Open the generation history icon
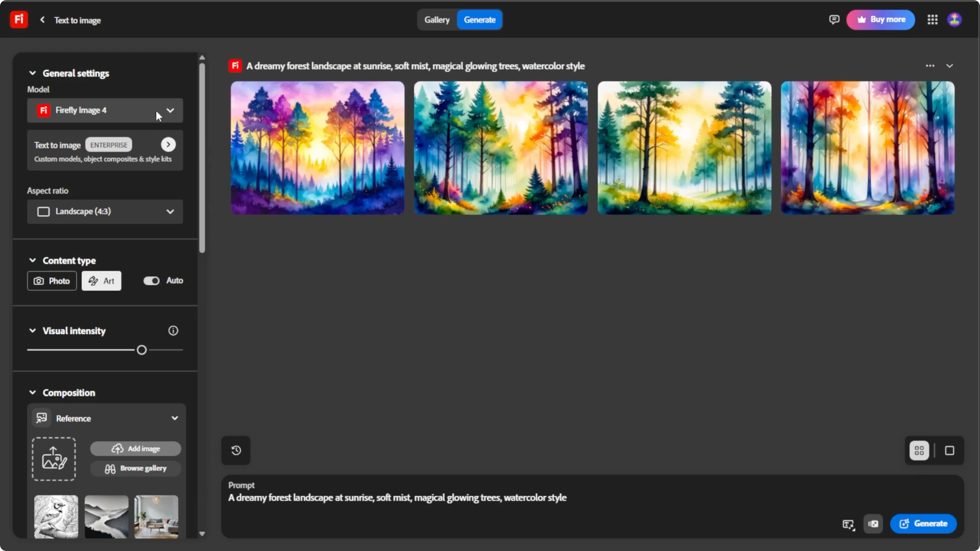 pos(236,450)
